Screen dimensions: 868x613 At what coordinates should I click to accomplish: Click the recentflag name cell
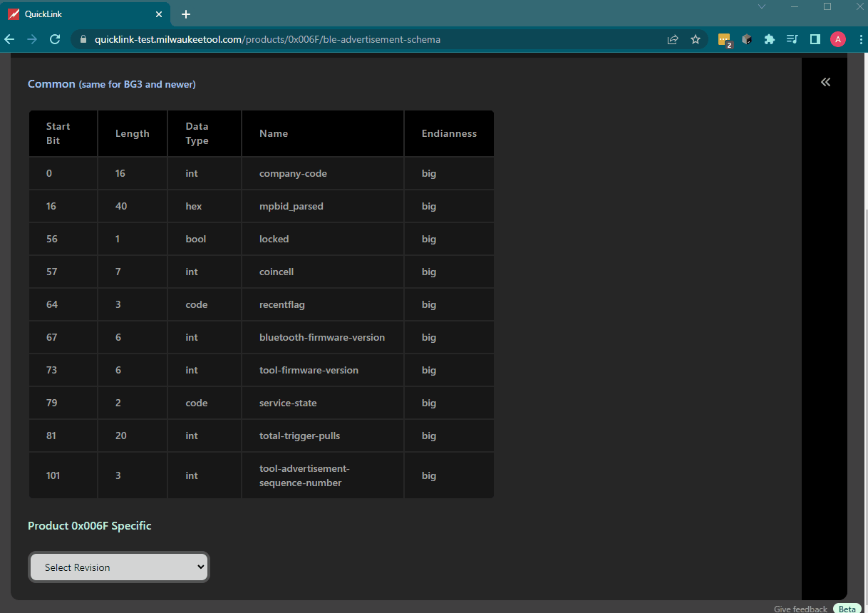[x=323, y=304]
